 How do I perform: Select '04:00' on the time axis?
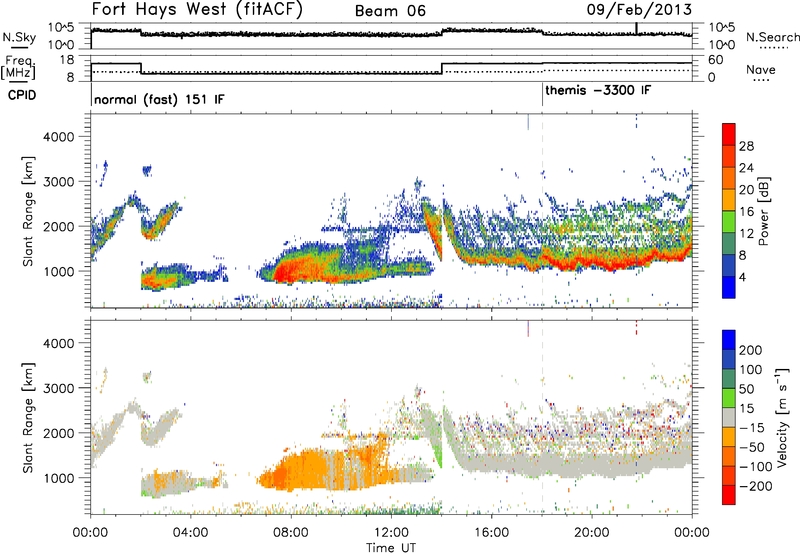pyautogui.click(x=191, y=533)
